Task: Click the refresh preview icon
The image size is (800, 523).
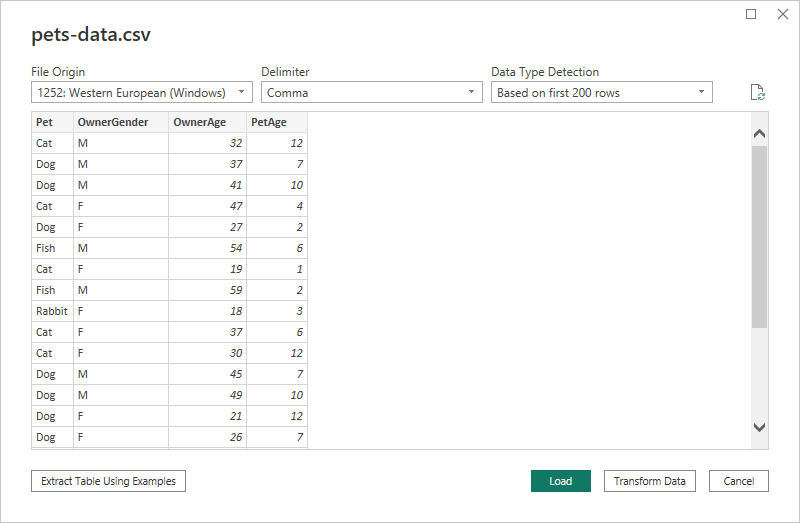Action: tap(758, 93)
